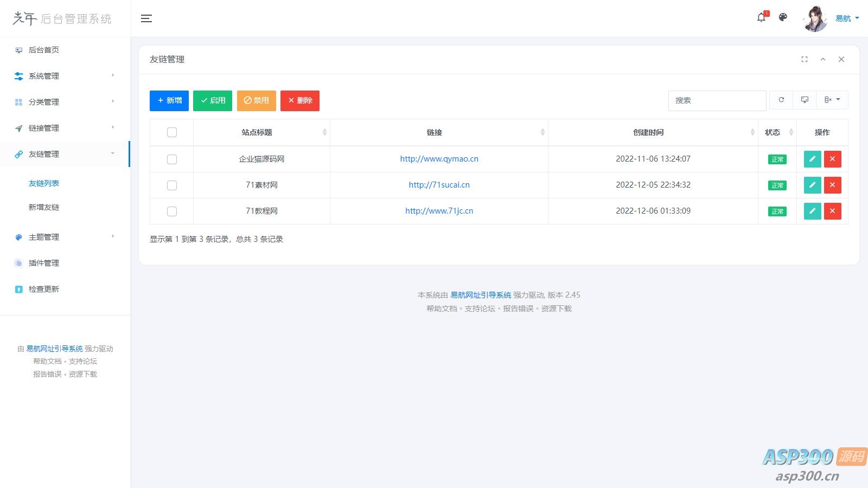The height and width of the screenshot is (488, 868).
Task: Edit the 71教程网 row
Action: 812,211
